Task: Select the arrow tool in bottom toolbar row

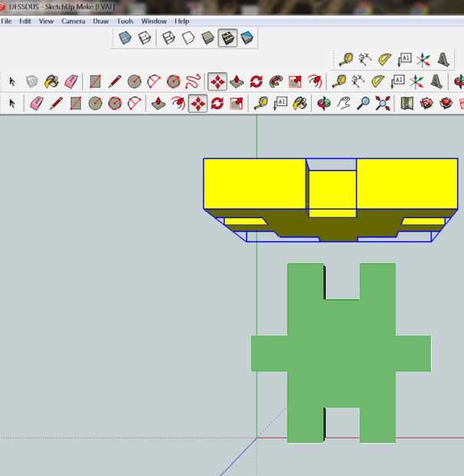Action: point(12,104)
